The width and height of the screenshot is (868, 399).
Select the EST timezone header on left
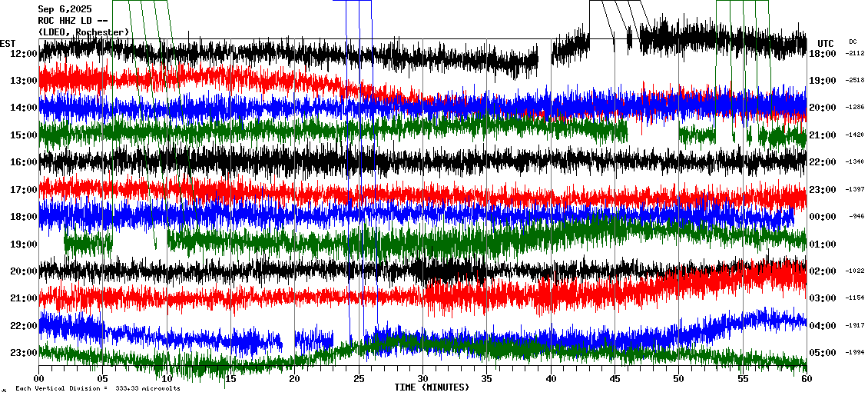click(8, 43)
